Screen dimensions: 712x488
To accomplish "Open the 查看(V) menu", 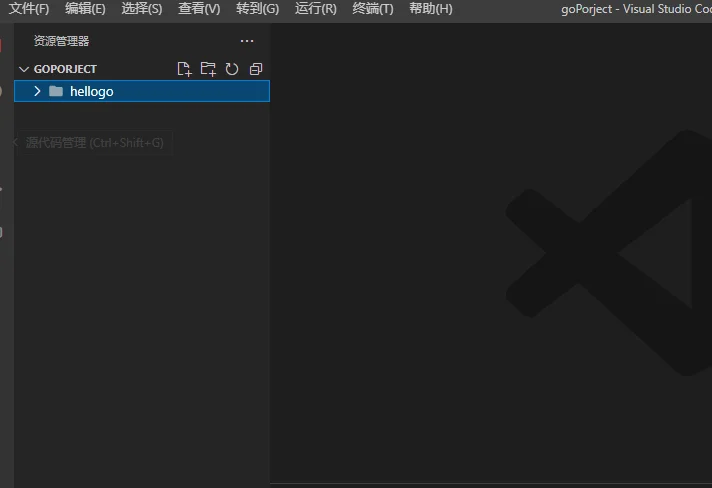I will click(199, 9).
